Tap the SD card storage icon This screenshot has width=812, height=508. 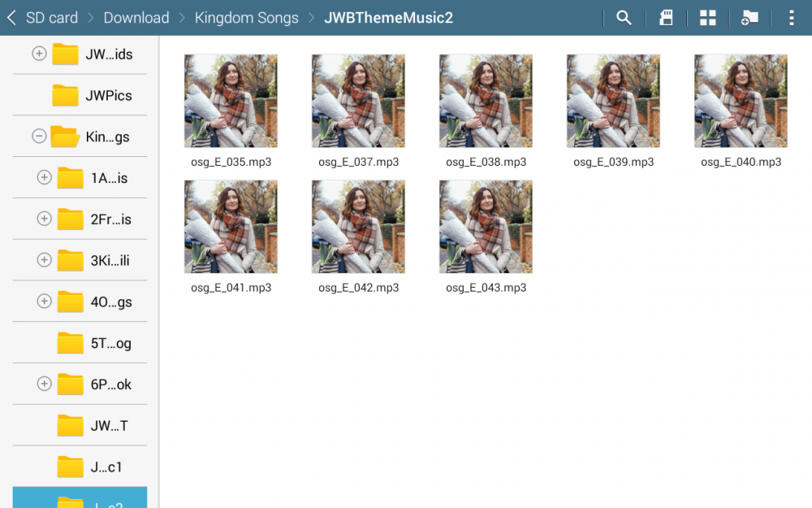tap(666, 18)
